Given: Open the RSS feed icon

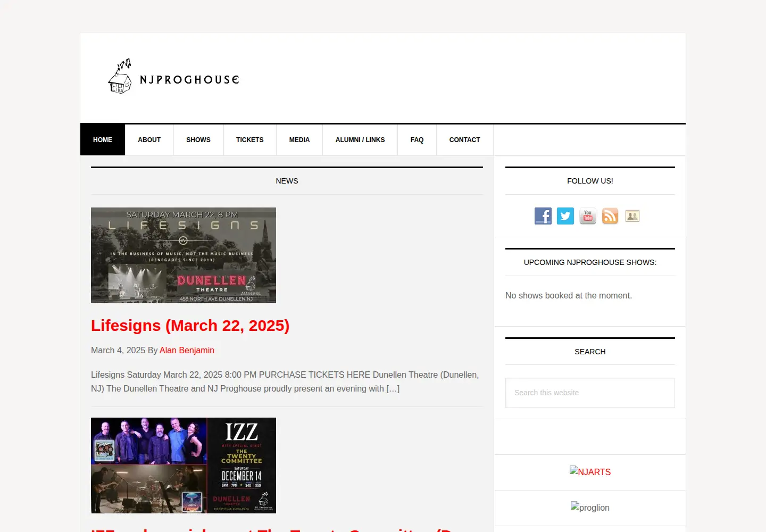Looking at the screenshot, I should click(610, 216).
